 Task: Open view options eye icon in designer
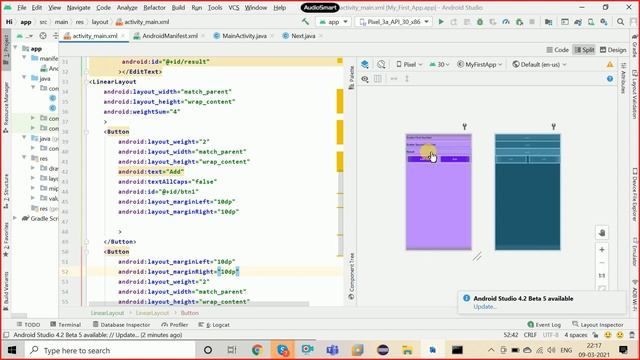click(x=365, y=78)
